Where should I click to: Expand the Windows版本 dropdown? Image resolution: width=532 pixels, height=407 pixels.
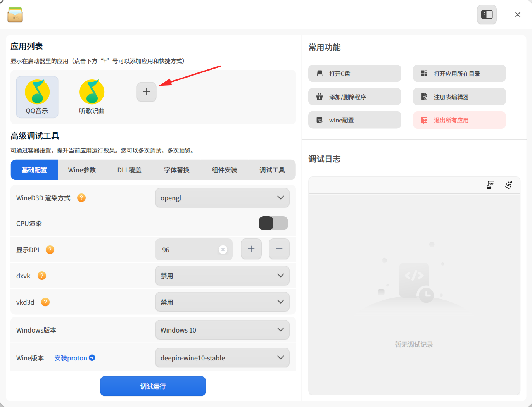click(x=223, y=330)
